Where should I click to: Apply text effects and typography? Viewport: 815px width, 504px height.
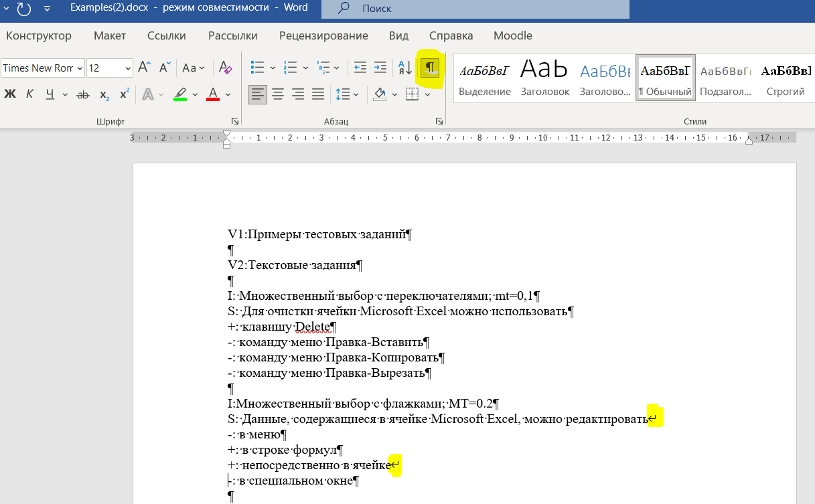pos(148,94)
